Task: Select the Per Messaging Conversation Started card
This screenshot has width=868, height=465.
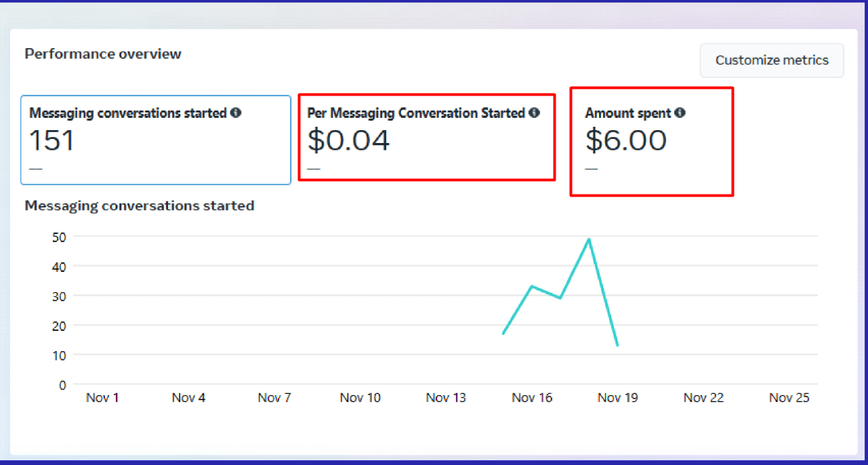Action: coord(426,138)
